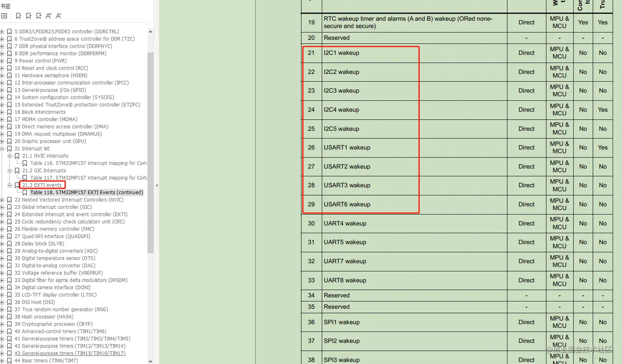This screenshot has height=364, width=622.
Task: Expand the 40 Advanced-control timers node
Action: (2, 332)
